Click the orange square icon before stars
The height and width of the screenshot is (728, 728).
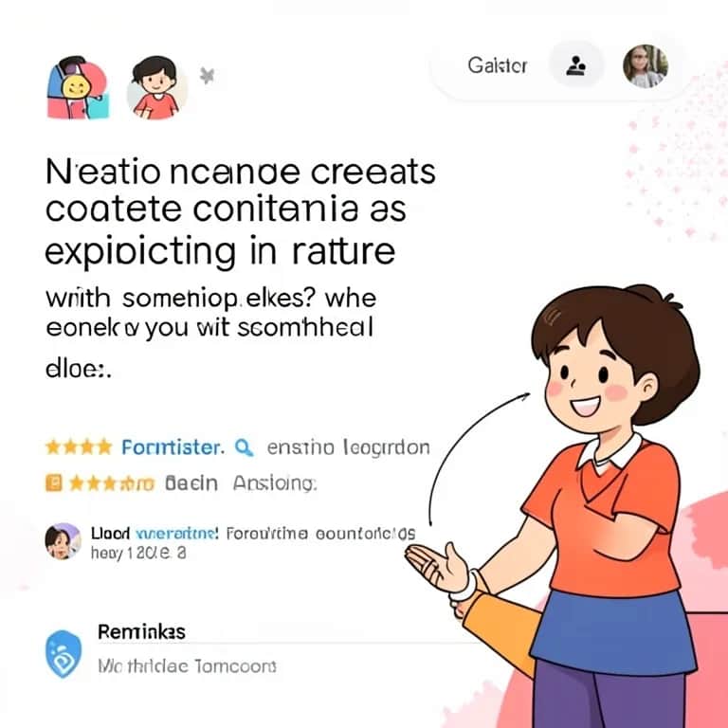click(53, 483)
